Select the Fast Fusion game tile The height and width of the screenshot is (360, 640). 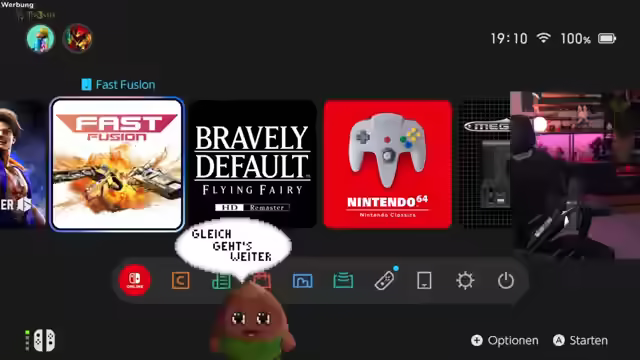pos(117,164)
